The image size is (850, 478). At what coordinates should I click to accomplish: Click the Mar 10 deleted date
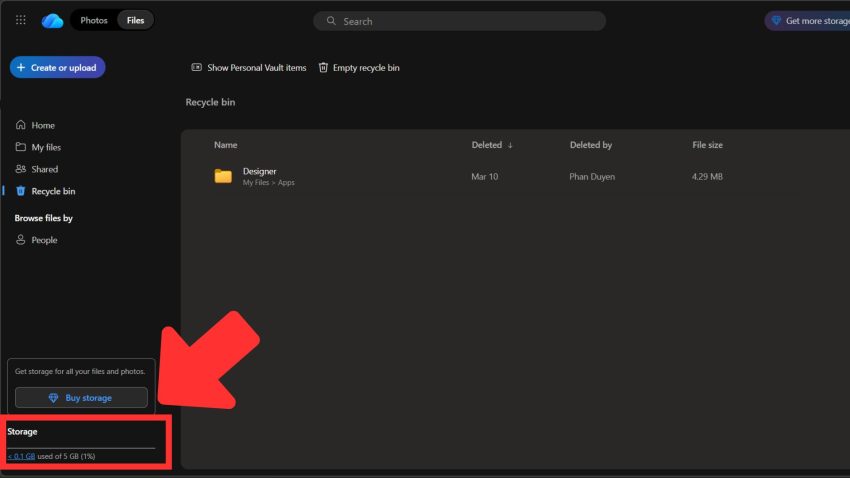(x=485, y=177)
